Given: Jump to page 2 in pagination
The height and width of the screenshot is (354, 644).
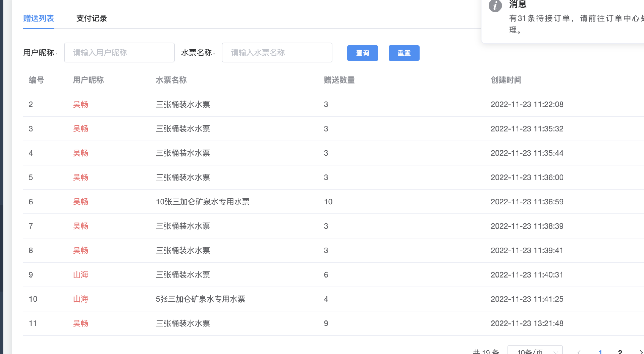Looking at the screenshot, I should pyautogui.click(x=620, y=352).
